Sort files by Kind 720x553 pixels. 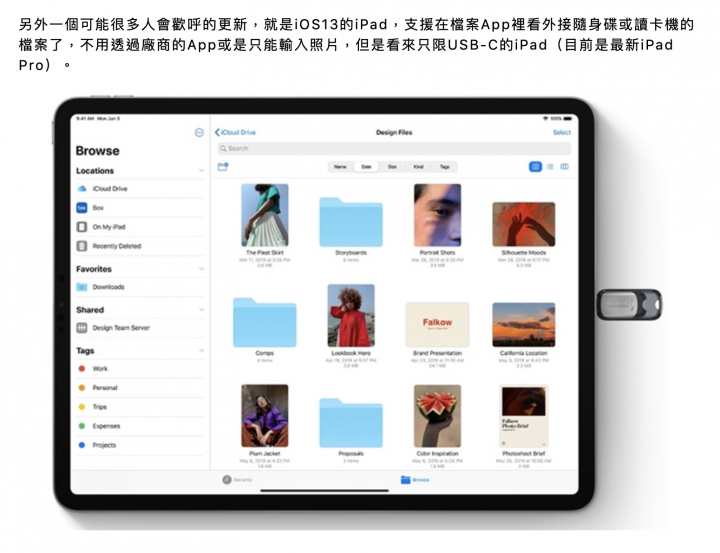click(x=418, y=167)
